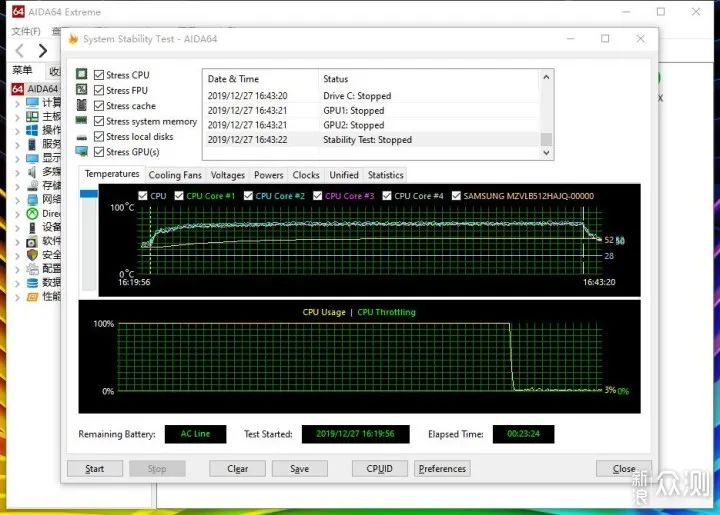Switch to the Powers tab

point(269,175)
